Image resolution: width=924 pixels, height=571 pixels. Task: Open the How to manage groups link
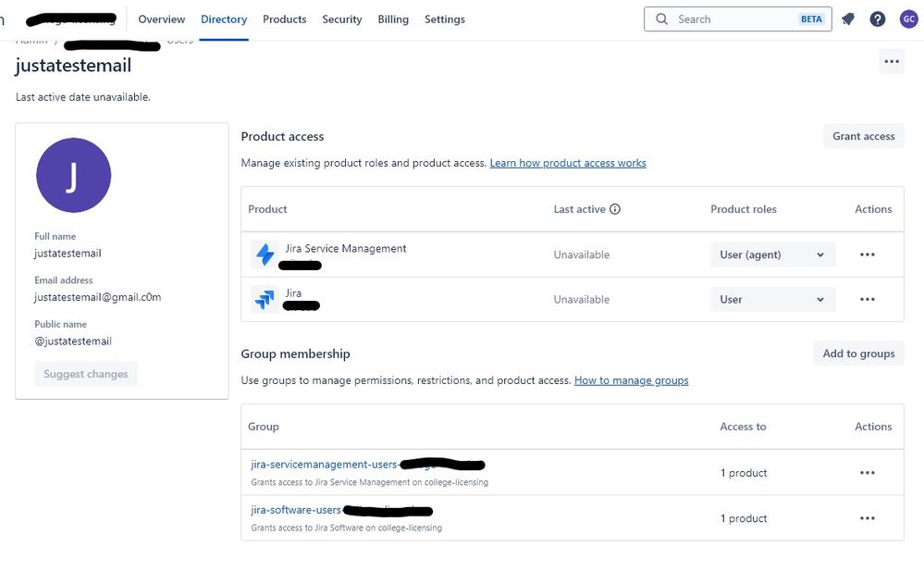(631, 380)
